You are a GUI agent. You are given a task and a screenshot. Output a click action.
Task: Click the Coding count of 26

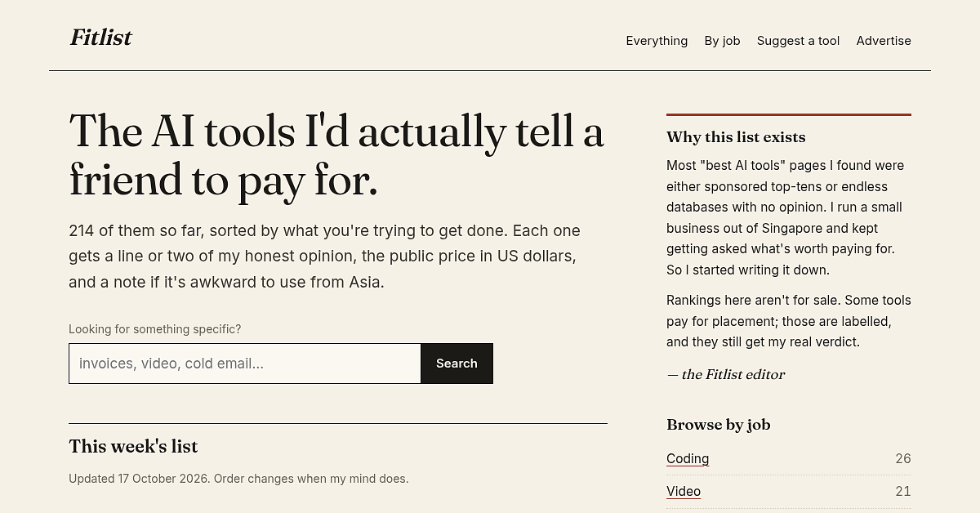pyautogui.click(x=902, y=459)
